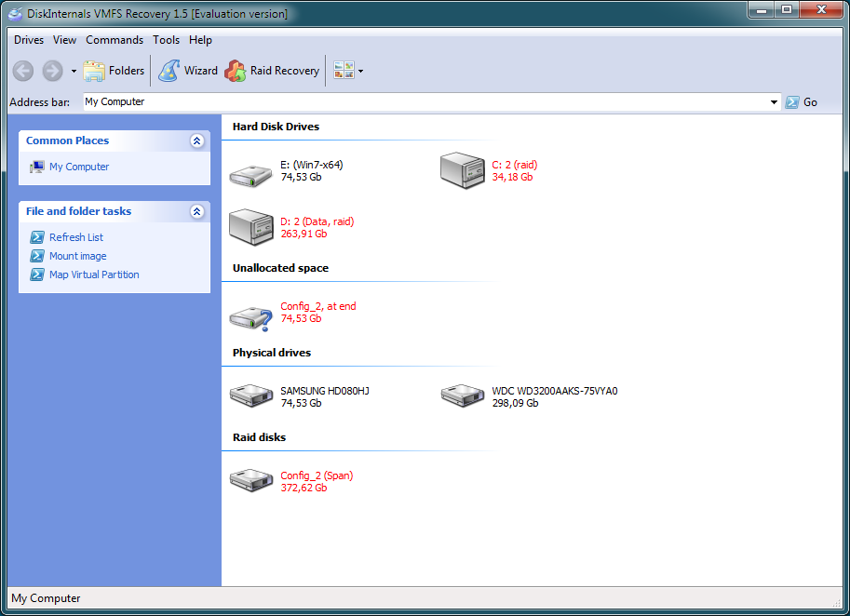Viewport: 850px width, 616px height.
Task: Click the Config_2, at end label
Action: point(318,306)
